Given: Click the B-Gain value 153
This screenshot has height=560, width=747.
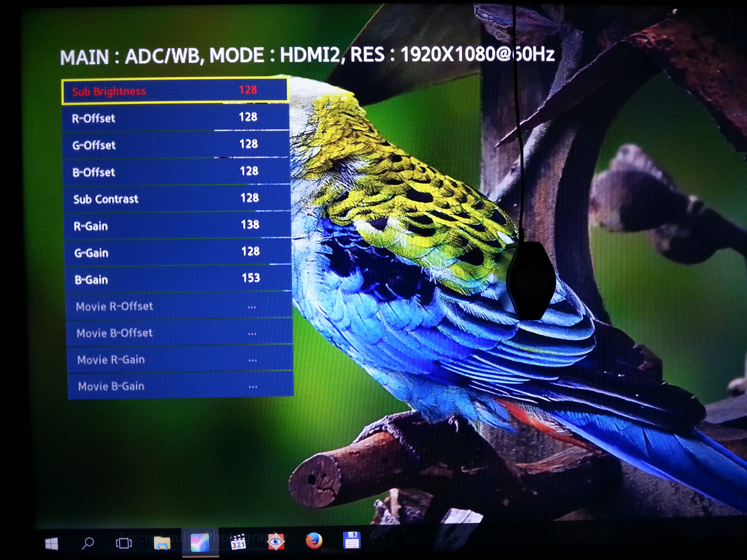Looking at the screenshot, I should [251, 278].
